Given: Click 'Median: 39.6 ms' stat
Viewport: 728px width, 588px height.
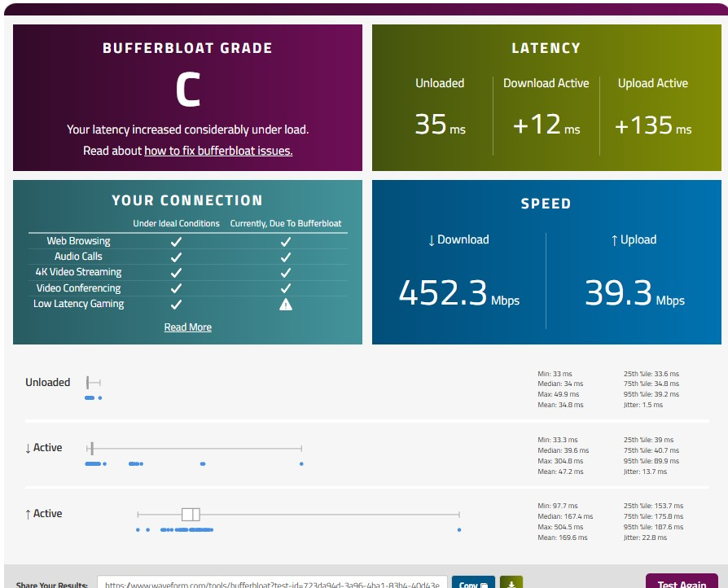Looking at the screenshot, I should tap(564, 450).
